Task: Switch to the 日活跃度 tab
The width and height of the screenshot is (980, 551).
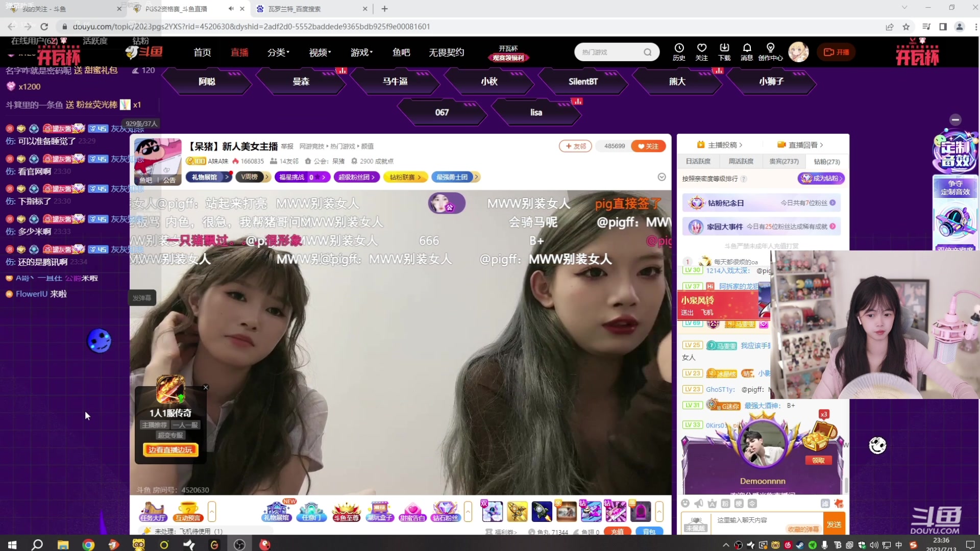Action: coord(698,161)
